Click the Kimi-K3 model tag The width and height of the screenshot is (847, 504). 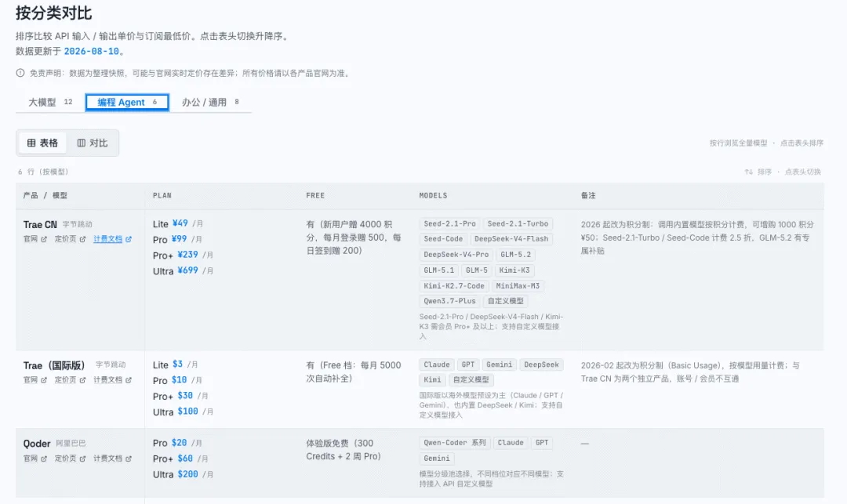point(514,270)
